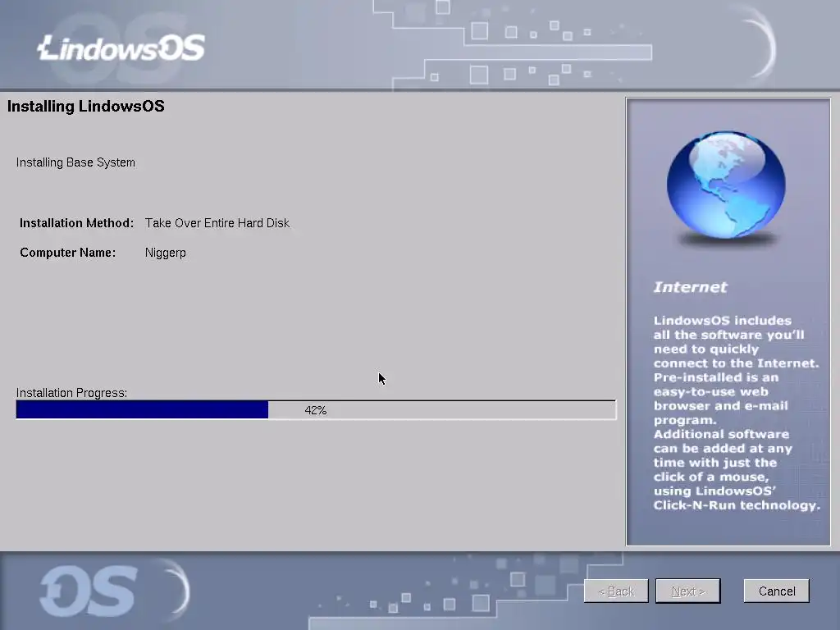840x630 pixels.
Task: Click the "Installation Method:" label
Action: 76,223
